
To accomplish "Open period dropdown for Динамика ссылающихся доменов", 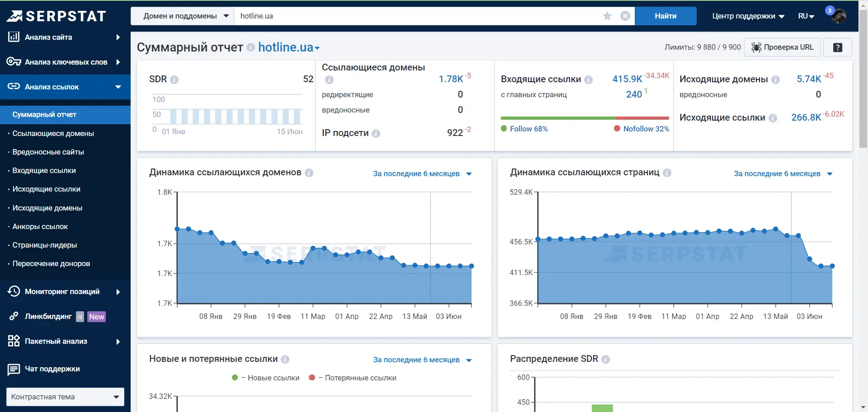I will coord(422,174).
